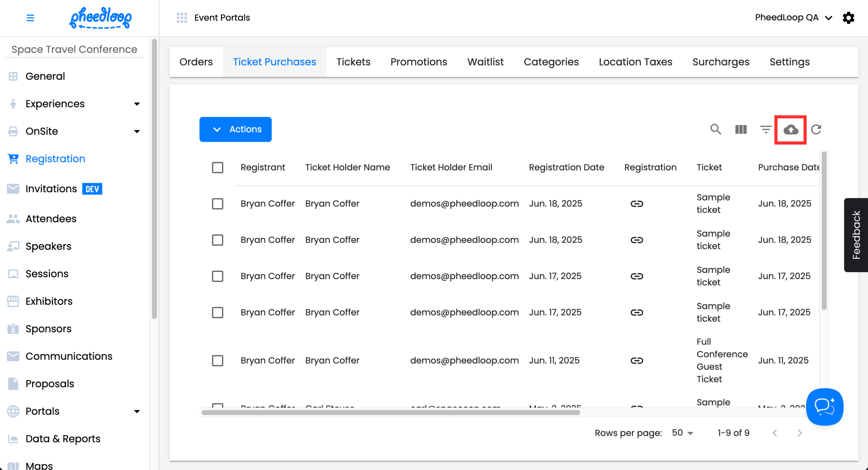This screenshot has width=868, height=470.
Task: Toggle the select-all header checkbox
Action: [217, 167]
